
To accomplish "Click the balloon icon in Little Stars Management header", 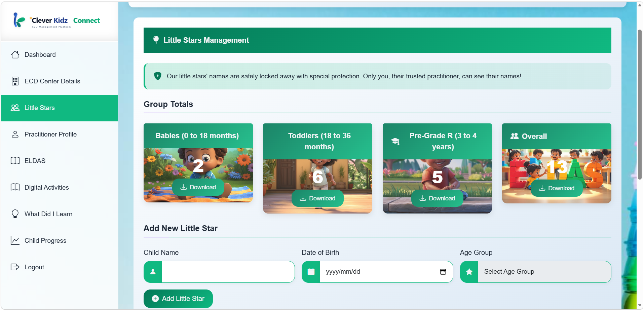I will [156, 40].
